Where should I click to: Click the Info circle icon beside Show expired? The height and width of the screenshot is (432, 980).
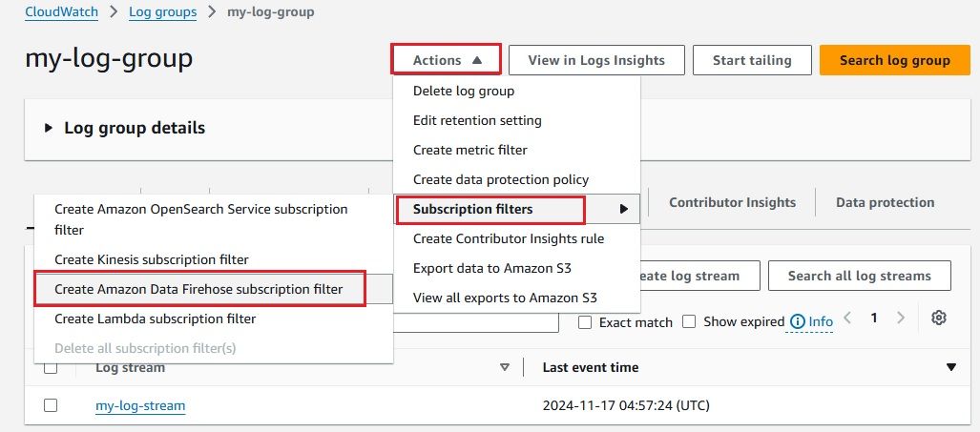click(798, 321)
